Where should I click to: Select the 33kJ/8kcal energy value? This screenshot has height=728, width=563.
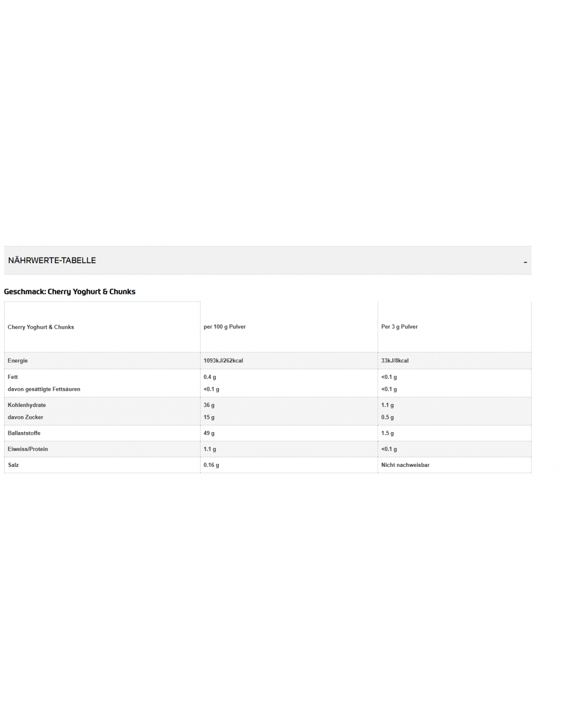pyautogui.click(x=395, y=361)
